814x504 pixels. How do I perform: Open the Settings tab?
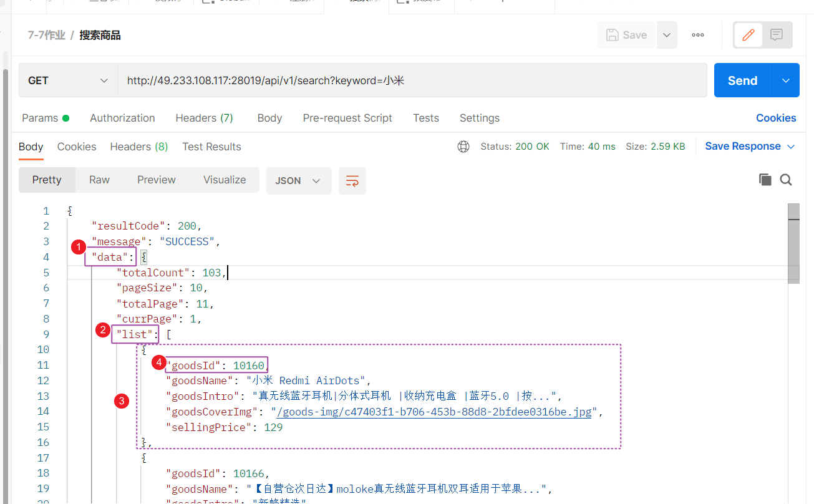[480, 118]
